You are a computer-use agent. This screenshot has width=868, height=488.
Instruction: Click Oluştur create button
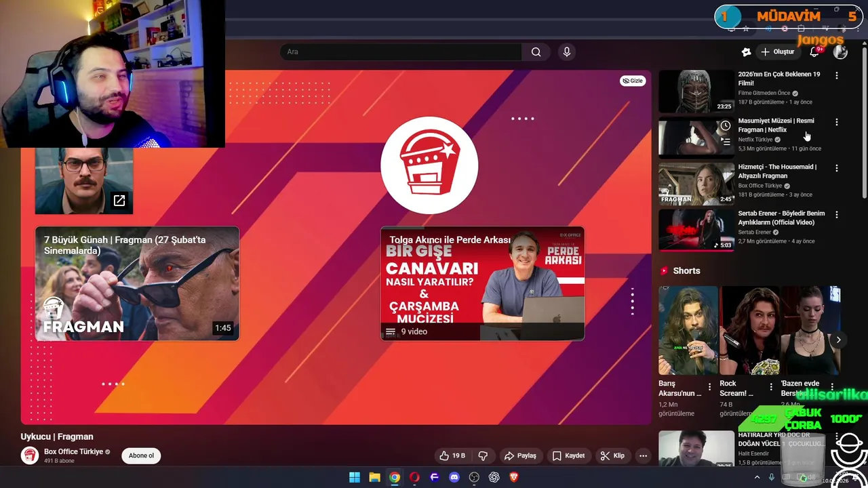pos(777,52)
